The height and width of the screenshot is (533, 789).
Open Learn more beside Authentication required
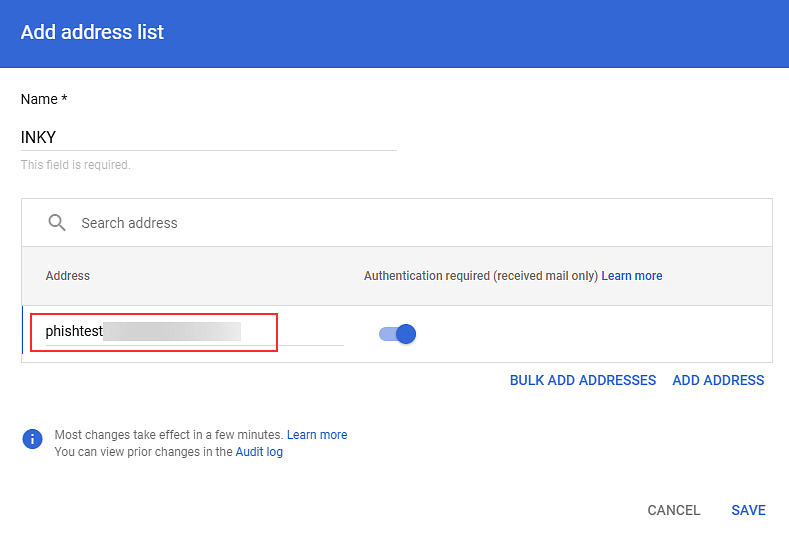[x=632, y=276]
